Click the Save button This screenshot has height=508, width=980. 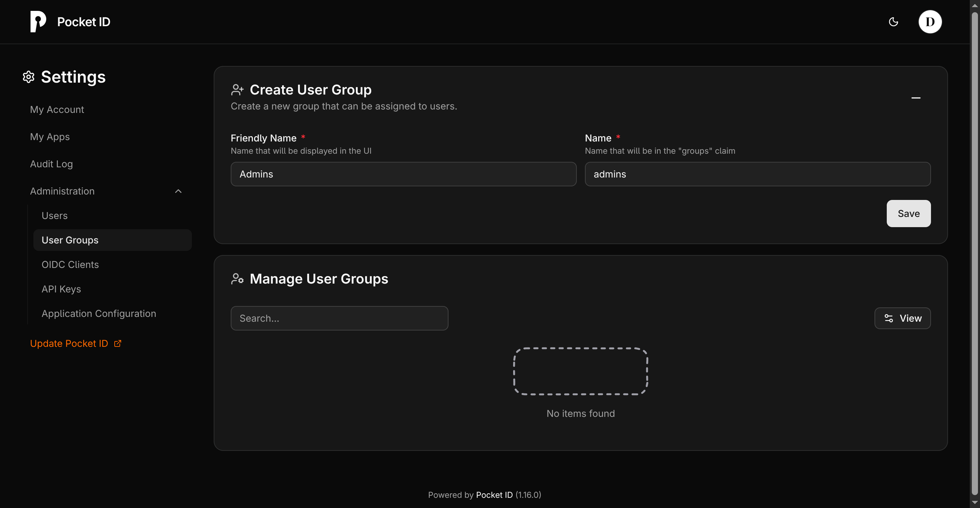coord(909,213)
